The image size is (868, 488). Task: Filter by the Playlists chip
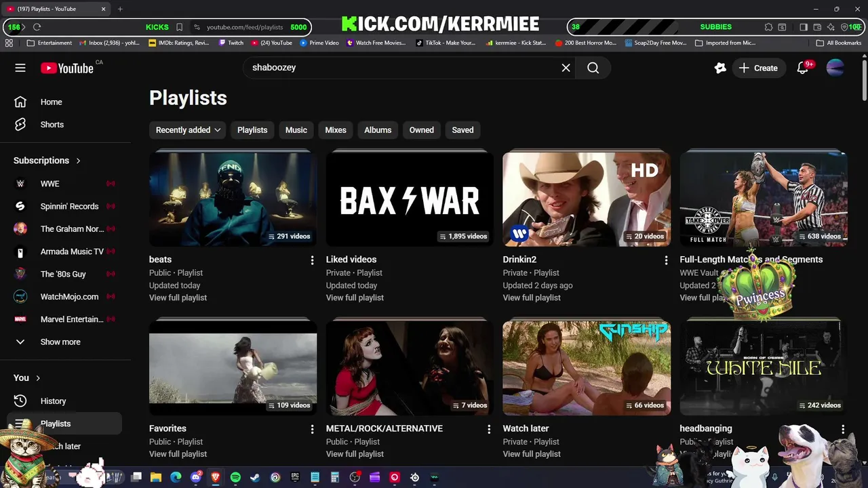click(x=252, y=130)
